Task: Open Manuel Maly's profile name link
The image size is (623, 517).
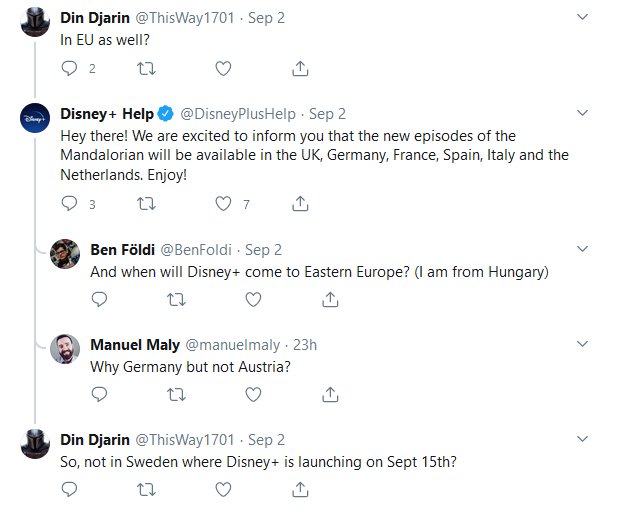Action: coord(135,345)
